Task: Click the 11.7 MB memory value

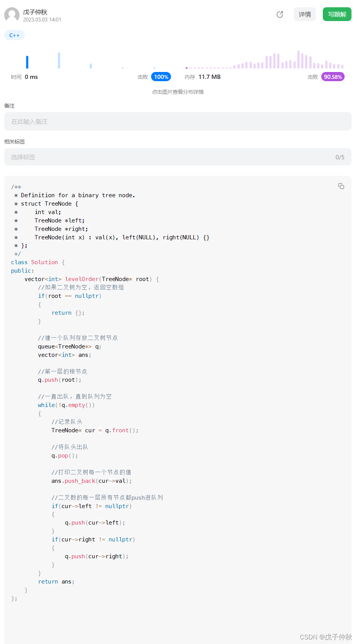Action: (210, 77)
